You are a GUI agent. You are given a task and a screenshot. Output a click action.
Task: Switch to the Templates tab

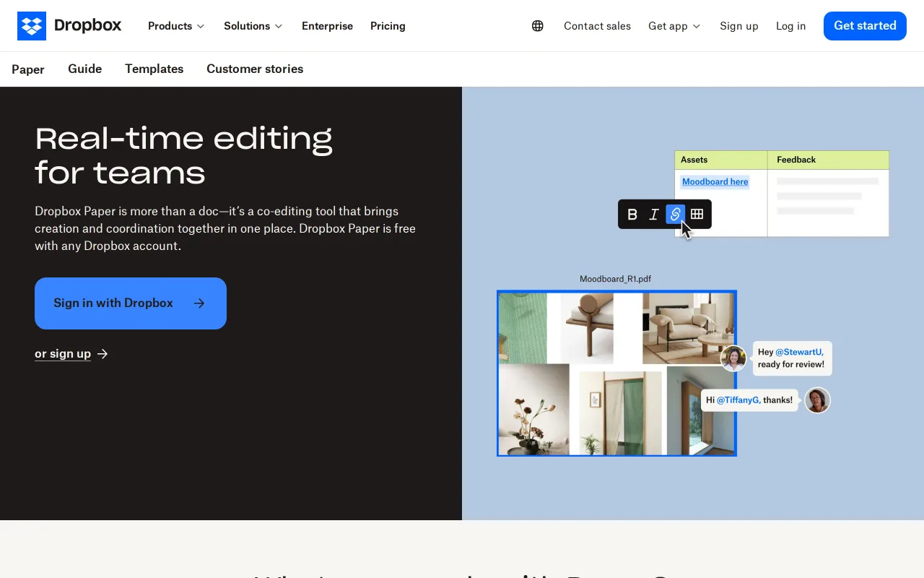[x=154, y=69]
